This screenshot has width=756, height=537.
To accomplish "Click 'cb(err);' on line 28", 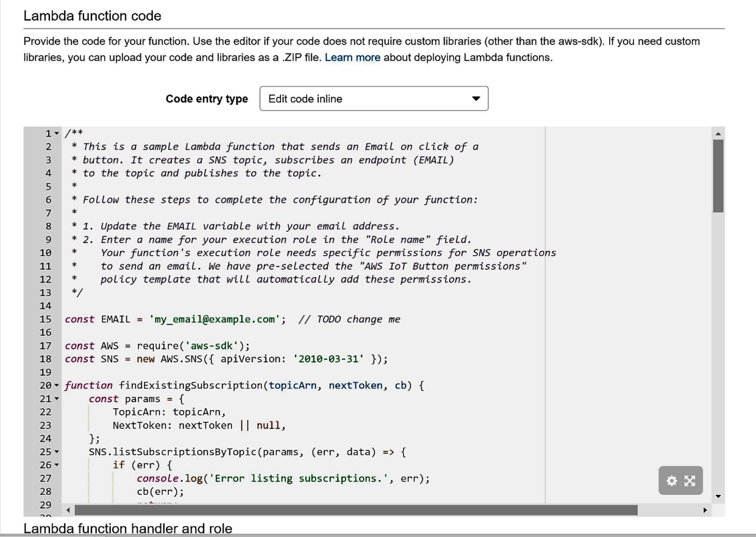I will (x=160, y=492).
